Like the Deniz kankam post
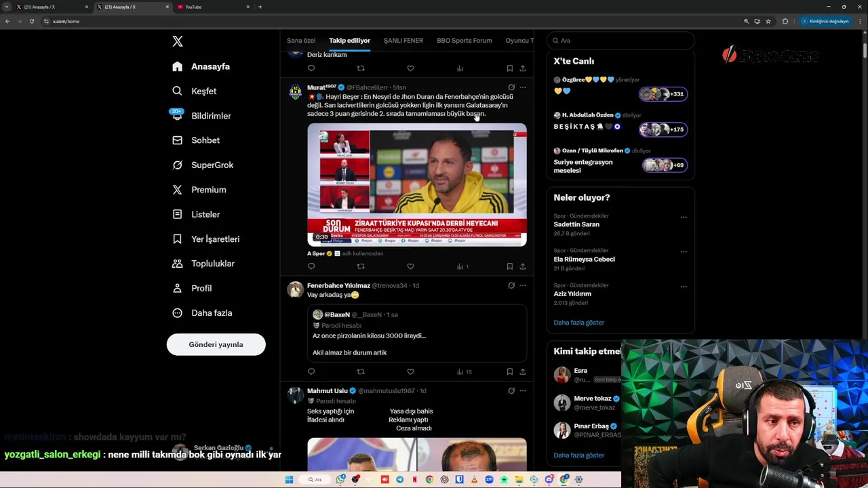 (410, 68)
